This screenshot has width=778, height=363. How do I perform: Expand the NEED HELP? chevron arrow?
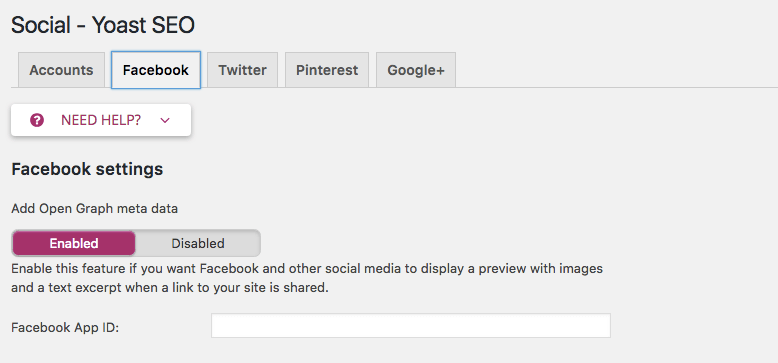(165, 120)
